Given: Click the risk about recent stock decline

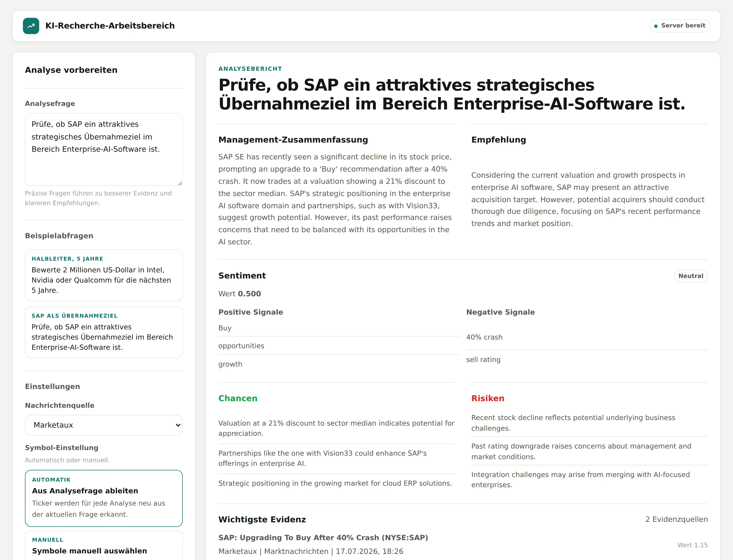Looking at the screenshot, I should (589, 423).
